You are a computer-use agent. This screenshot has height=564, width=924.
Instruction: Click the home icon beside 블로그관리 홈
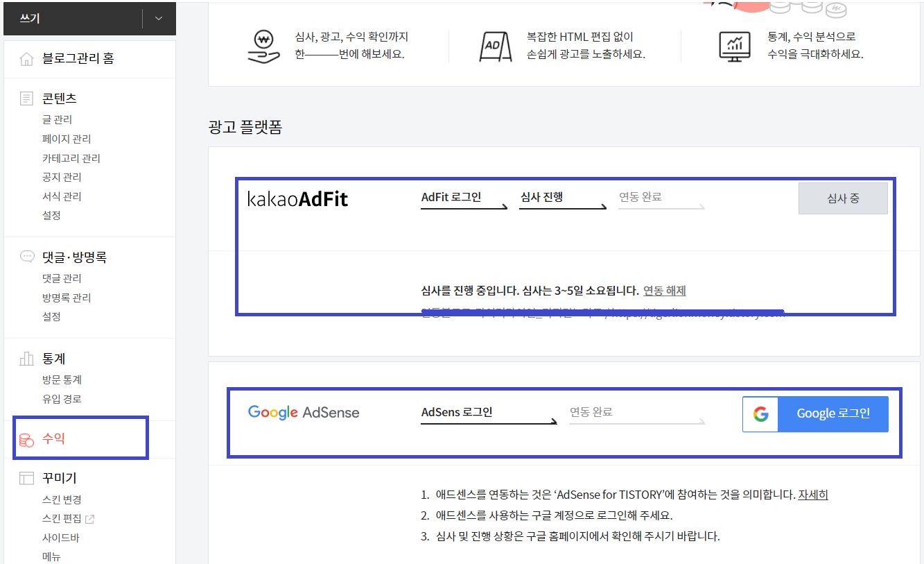[x=26, y=59]
